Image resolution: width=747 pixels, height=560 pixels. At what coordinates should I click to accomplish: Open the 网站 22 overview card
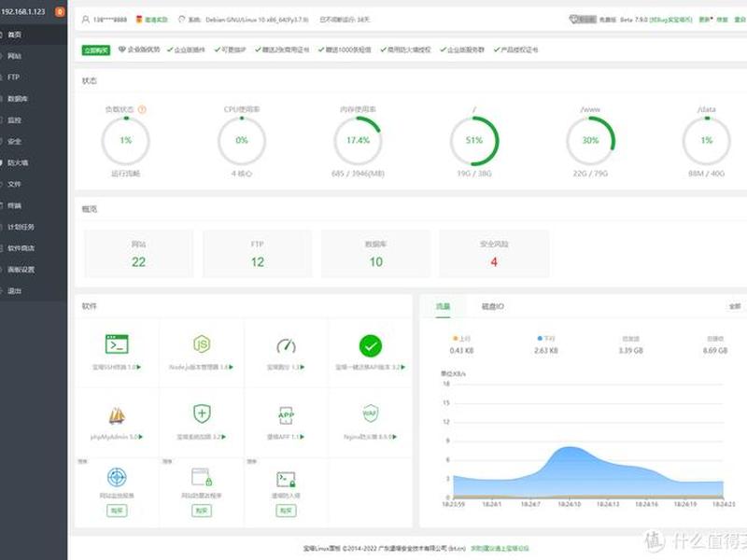coord(138,253)
